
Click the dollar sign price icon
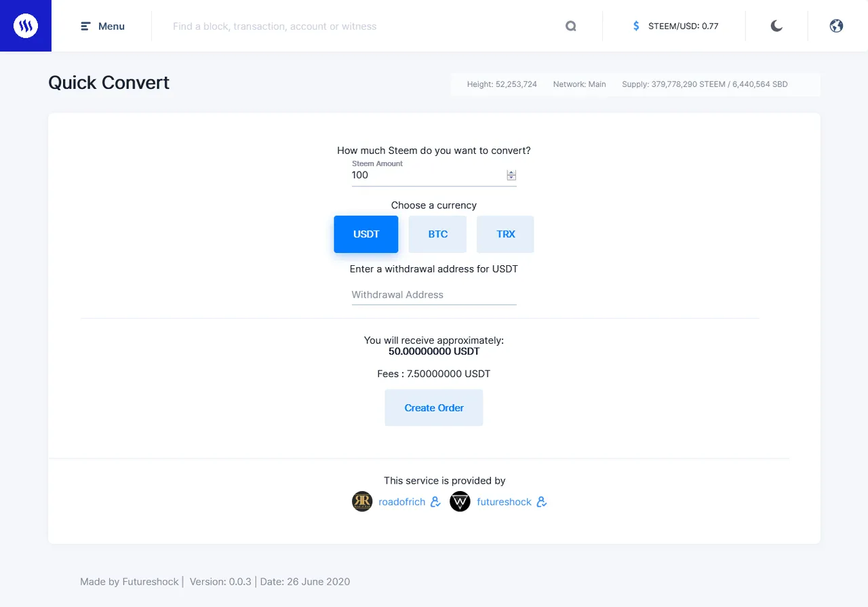(x=636, y=26)
